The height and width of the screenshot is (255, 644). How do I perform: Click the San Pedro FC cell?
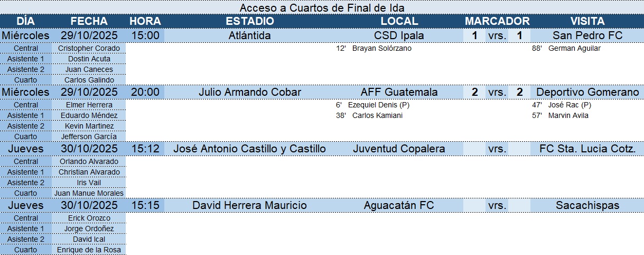[587, 35]
